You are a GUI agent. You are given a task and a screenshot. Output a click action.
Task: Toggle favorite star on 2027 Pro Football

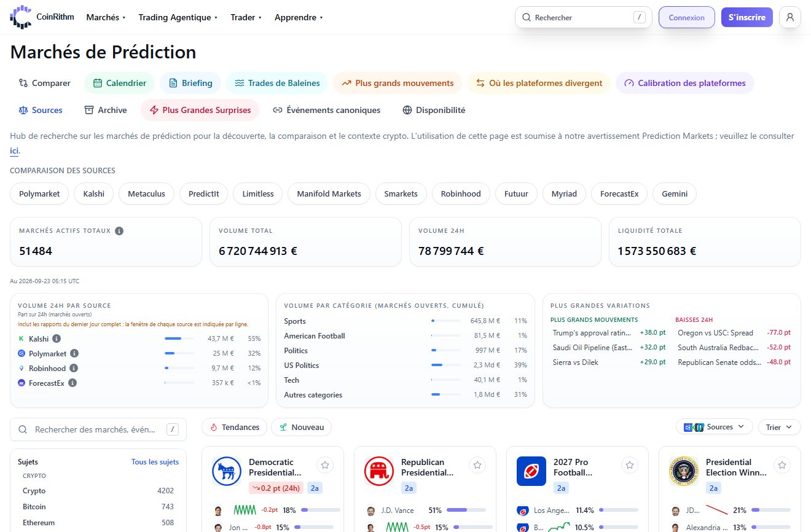[630, 465]
